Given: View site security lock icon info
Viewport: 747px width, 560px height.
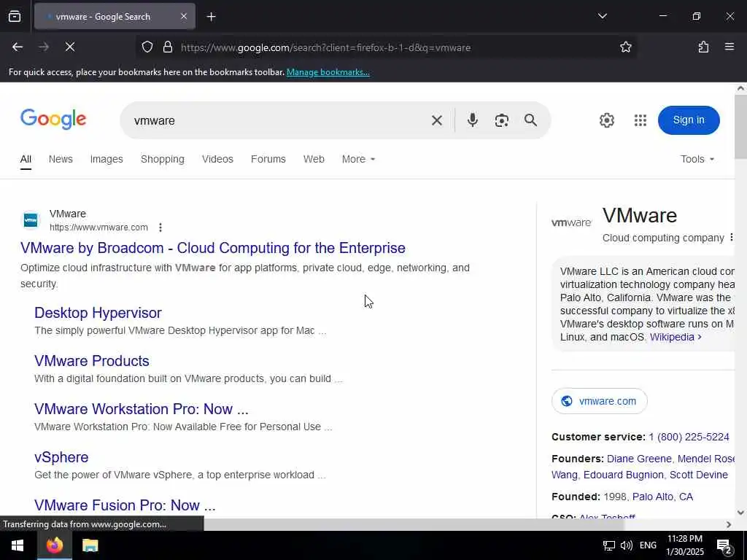Looking at the screenshot, I should 167,47.
